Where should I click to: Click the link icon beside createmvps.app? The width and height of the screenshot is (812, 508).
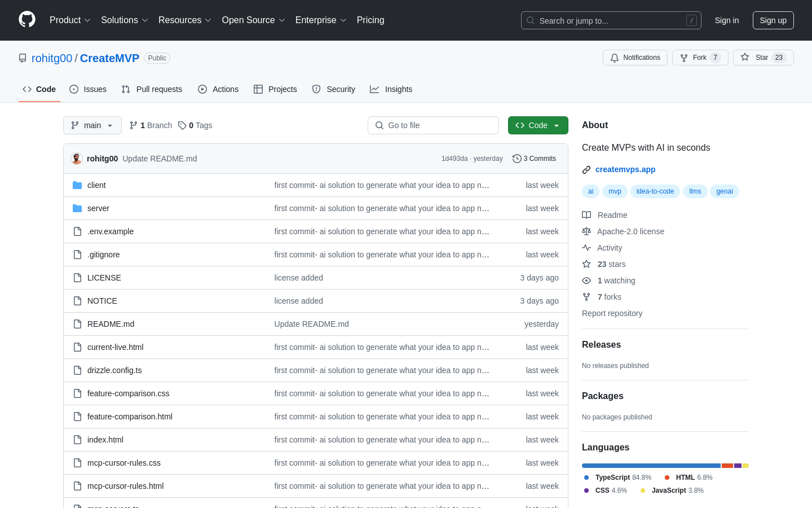(x=586, y=169)
